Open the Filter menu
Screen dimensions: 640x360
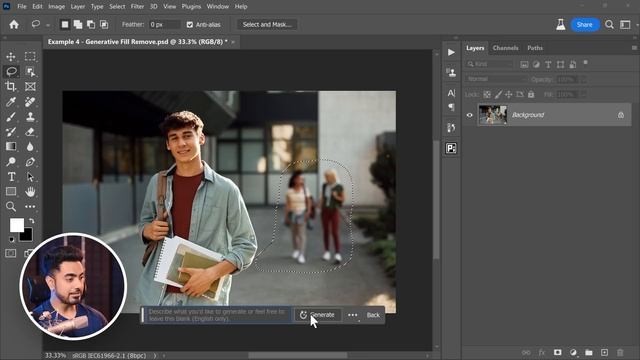[x=137, y=7]
